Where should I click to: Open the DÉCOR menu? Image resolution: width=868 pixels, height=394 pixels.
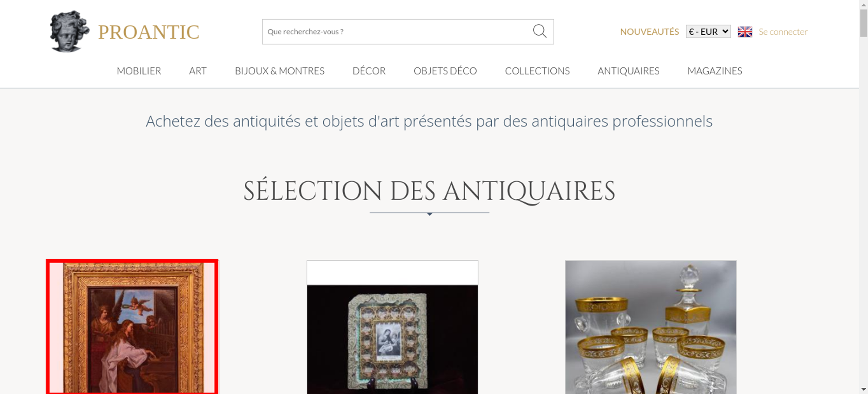369,71
